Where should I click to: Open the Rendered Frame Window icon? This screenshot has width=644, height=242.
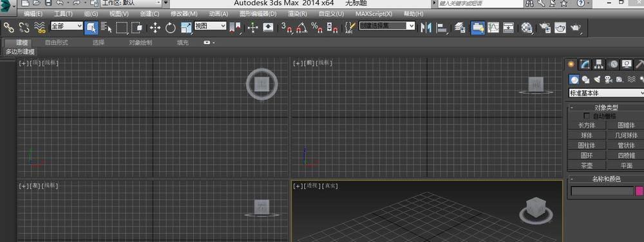560,28
